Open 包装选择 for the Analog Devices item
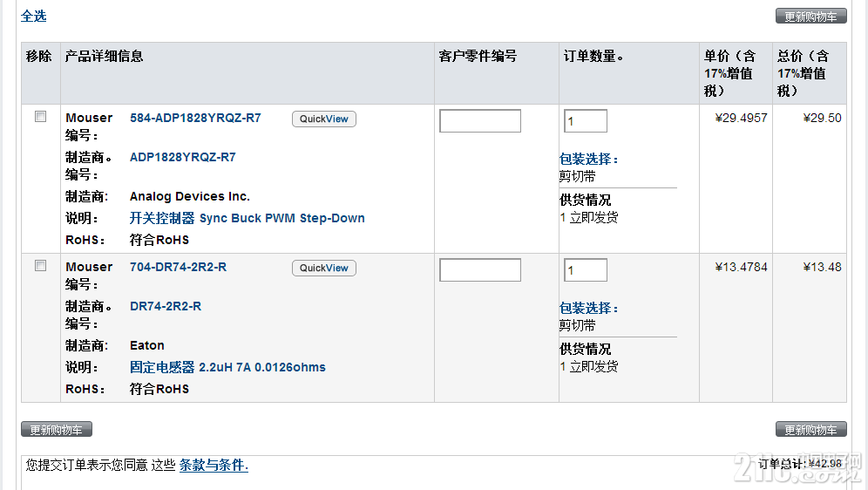 (x=588, y=160)
